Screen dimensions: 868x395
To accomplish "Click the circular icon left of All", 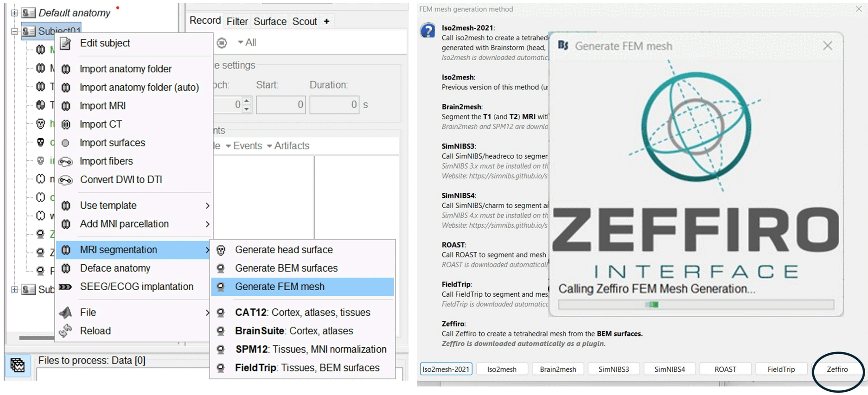I will pyautogui.click(x=222, y=43).
